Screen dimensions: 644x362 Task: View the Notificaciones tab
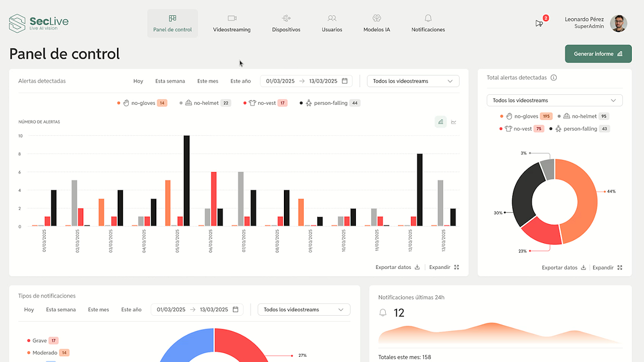click(x=428, y=23)
